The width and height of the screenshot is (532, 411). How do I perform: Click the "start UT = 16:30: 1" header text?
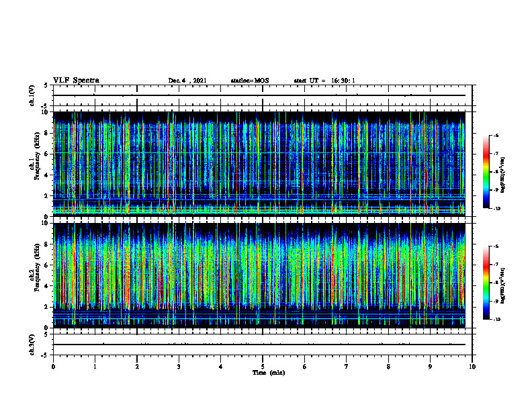(x=324, y=81)
